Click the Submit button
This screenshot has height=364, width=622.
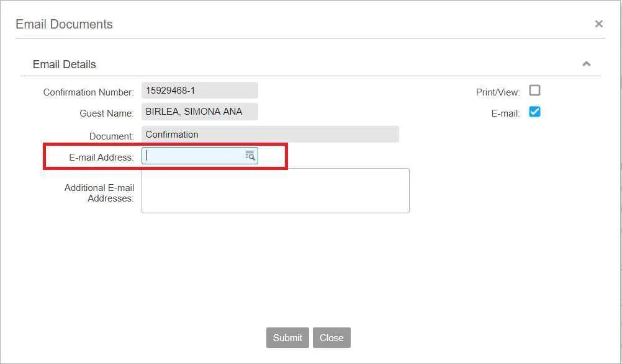pos(287,337)
